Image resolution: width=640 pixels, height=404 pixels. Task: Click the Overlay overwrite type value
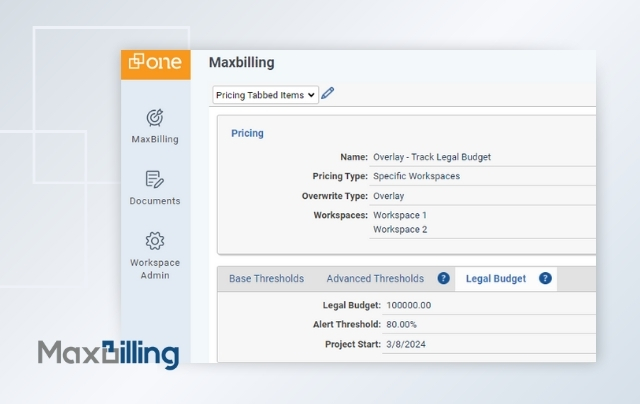[389, 196]
